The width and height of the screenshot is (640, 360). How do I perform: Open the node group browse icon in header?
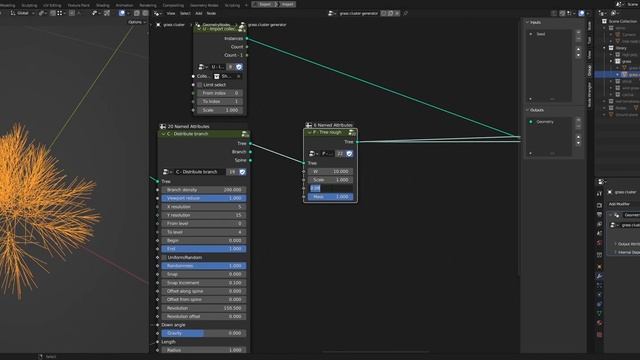[331, 13]
